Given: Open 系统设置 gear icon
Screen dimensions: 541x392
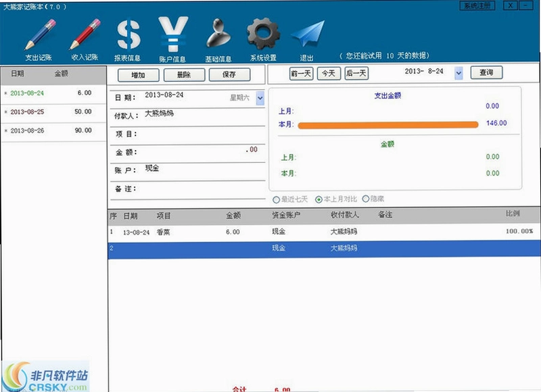Looking at the screenshot, I should [x=263, y=34].
